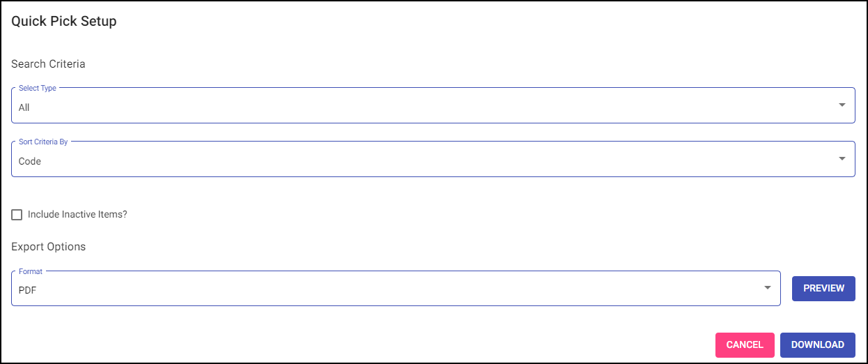Click the small "Sort Criteria By" field label
868x364 pixels.
[43, 142]
